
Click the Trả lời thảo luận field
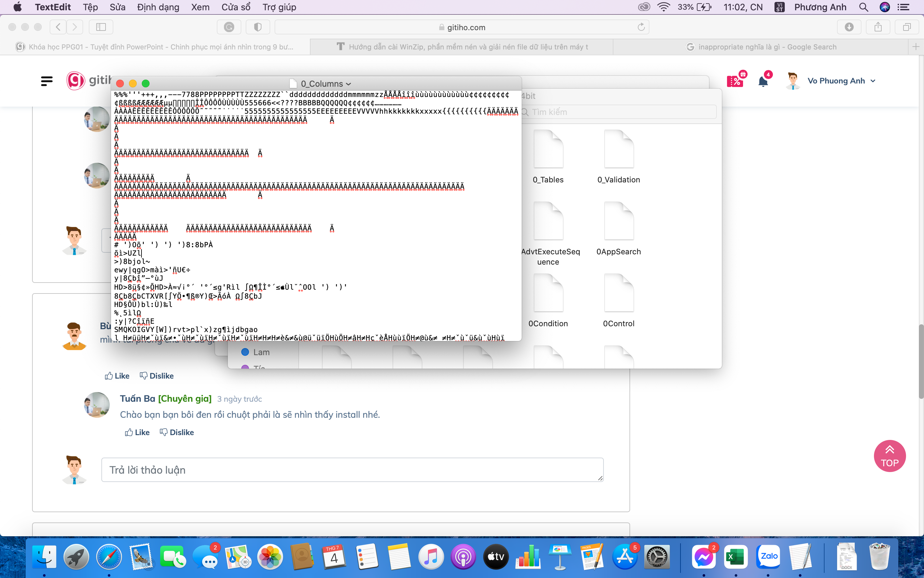(352, 470)
